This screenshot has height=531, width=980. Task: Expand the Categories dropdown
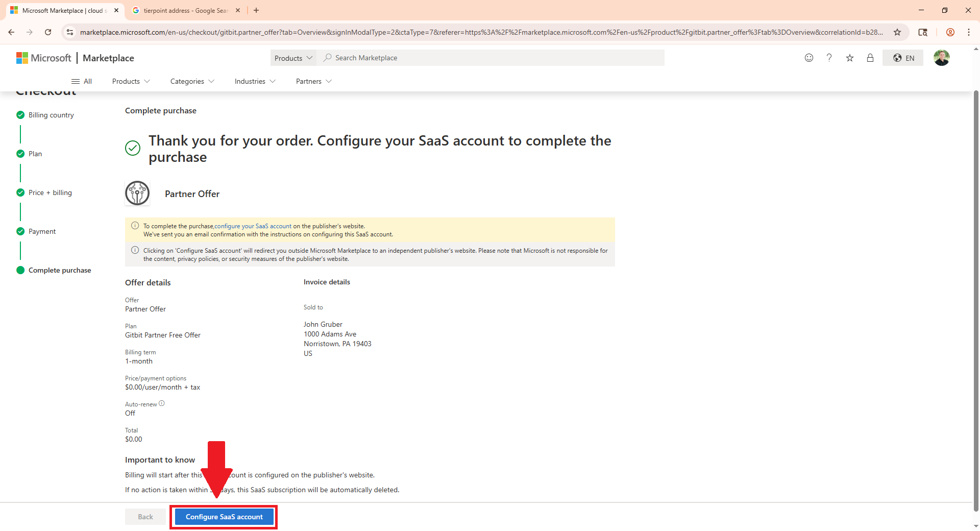click(x=192, y=81)
